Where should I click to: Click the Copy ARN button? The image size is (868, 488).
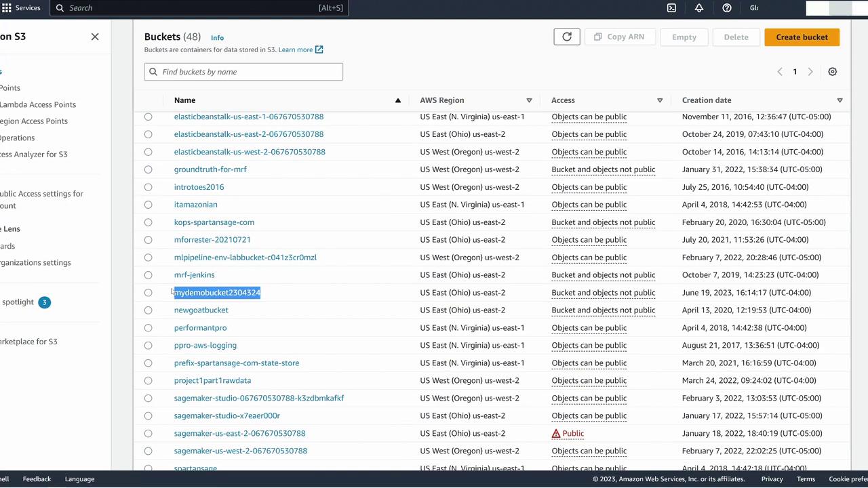pyautogui.click(x=619, y=37)
